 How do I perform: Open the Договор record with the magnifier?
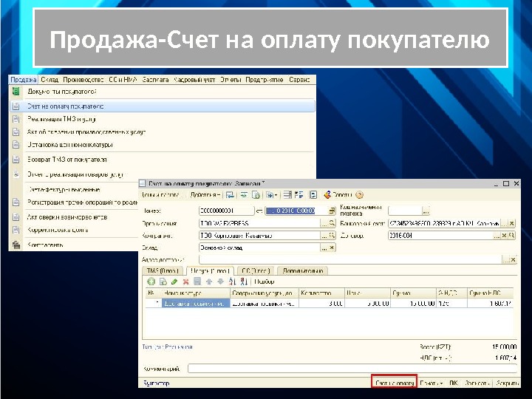511,236
